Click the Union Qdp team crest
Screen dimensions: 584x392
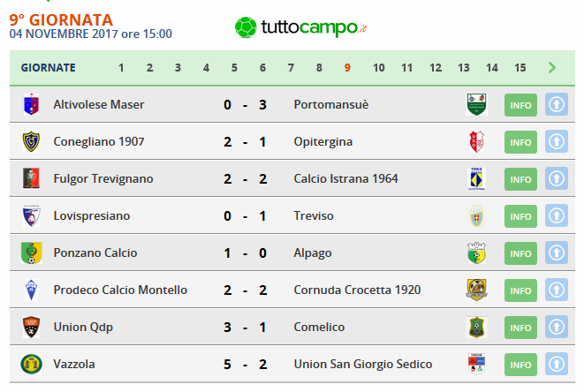[31, 328]
